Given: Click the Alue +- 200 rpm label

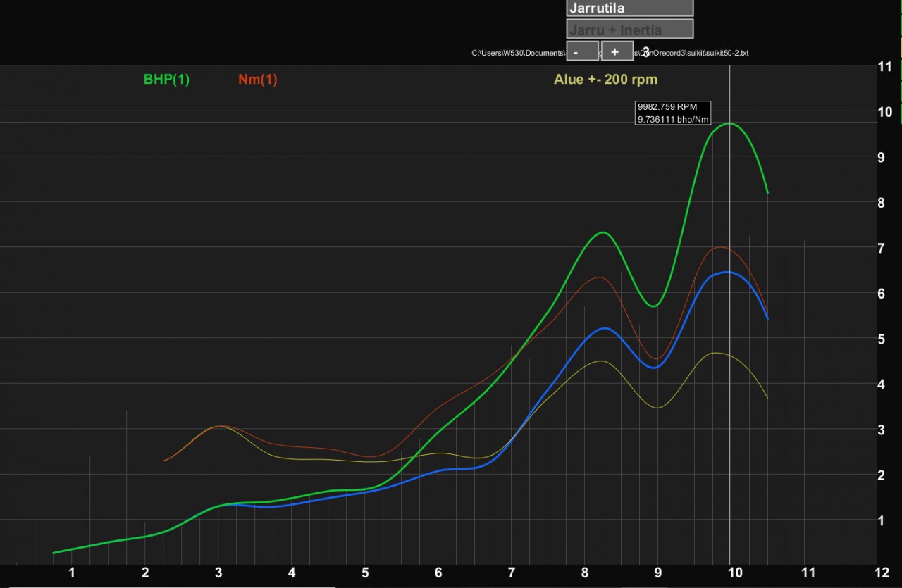Looking at the screenshot, I should [605, 80].
